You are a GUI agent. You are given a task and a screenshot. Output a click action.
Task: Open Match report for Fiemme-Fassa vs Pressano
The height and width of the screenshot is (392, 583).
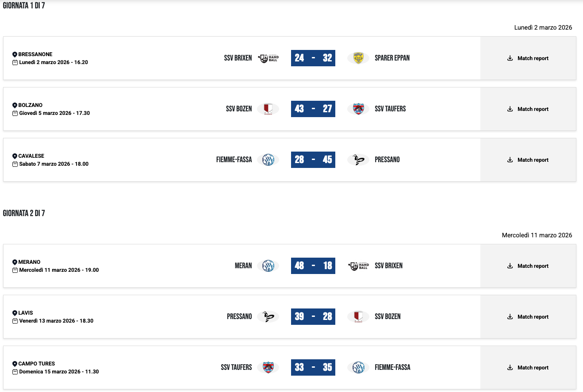coord(528,160)
